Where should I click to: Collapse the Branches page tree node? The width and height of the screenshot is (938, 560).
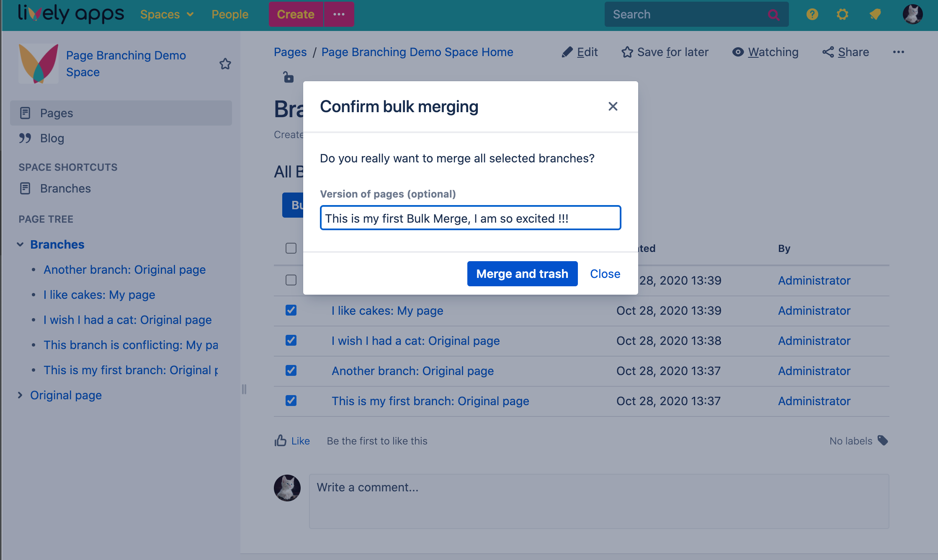click(20, 244)
